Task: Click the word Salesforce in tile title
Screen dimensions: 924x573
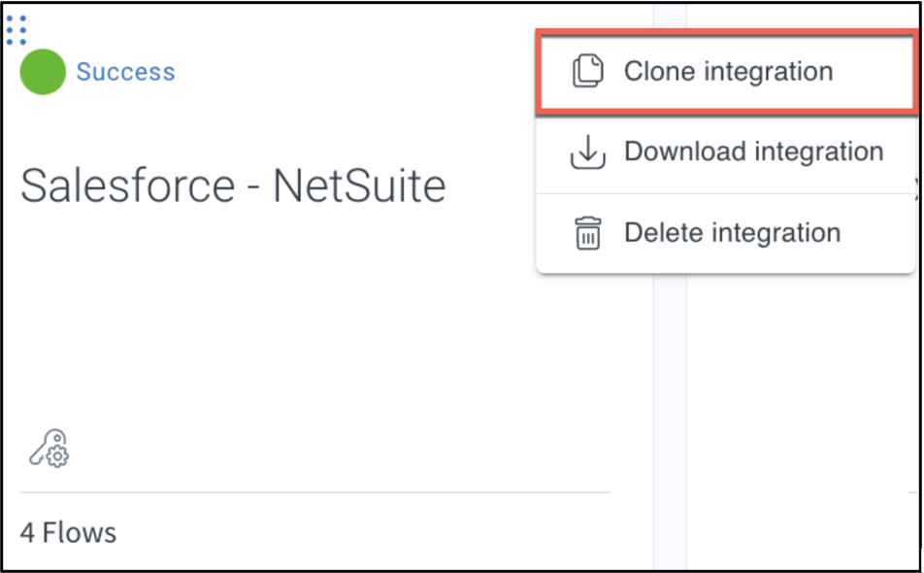Action: [x=127, y=185]
